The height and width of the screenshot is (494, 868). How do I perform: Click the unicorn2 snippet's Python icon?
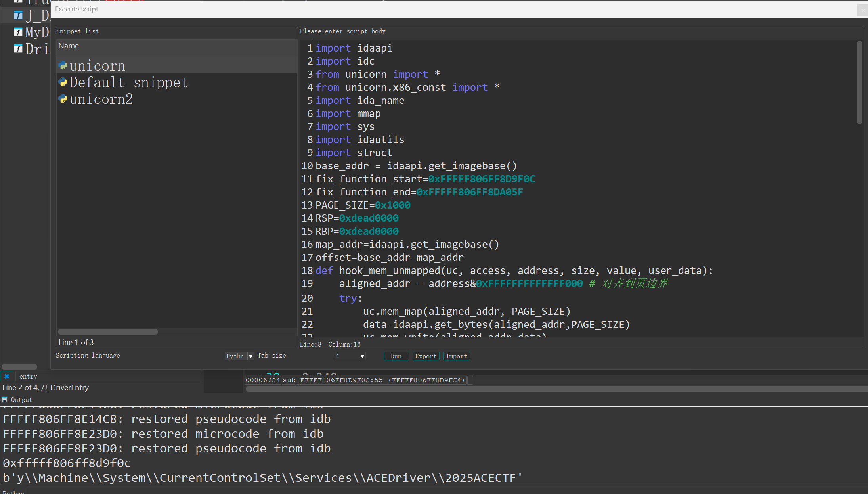pyautogui.click(x=63, y=99)
